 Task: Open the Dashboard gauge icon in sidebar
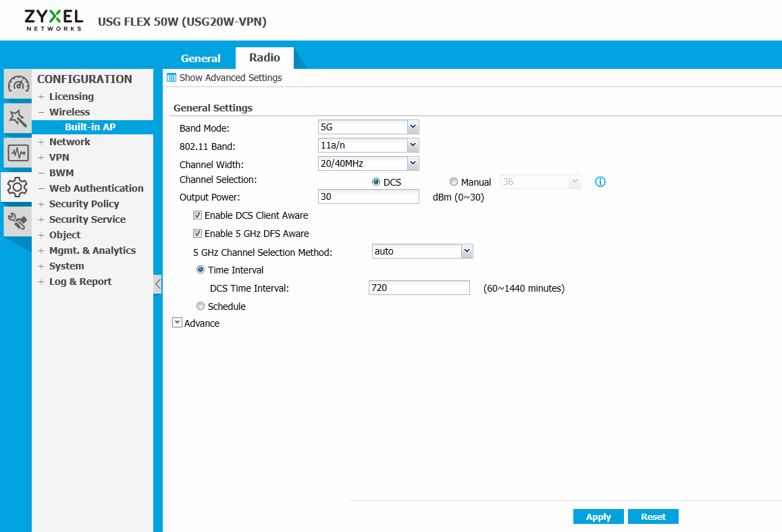18,84
